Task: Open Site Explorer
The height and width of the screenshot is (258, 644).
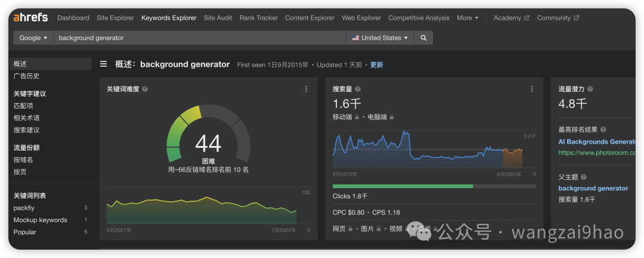Action: [x=116, y=18]
